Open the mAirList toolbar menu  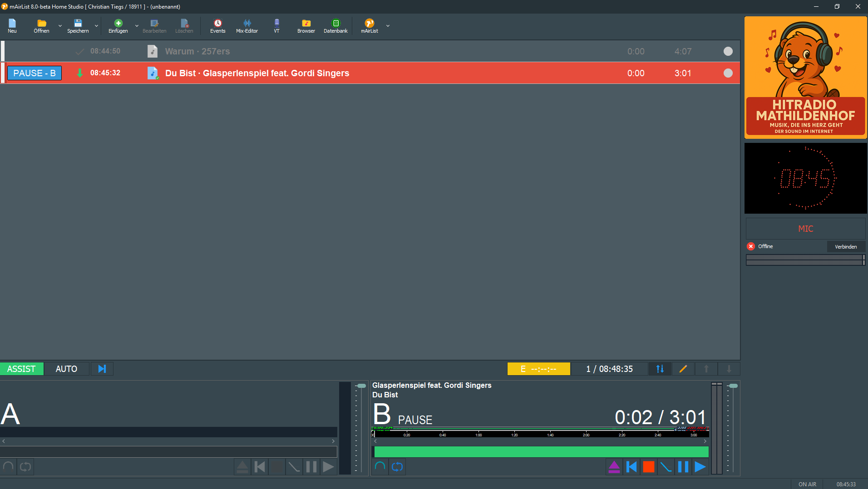(370, 26)
